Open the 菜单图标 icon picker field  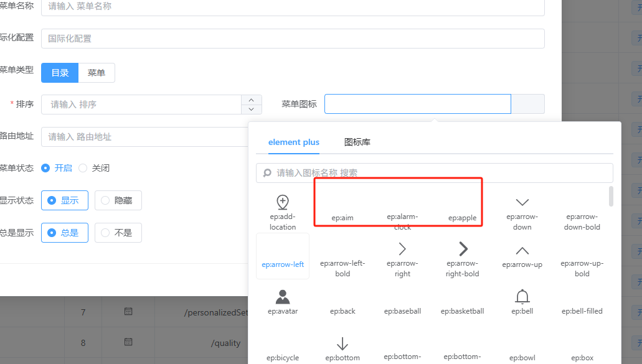[417, 104]
